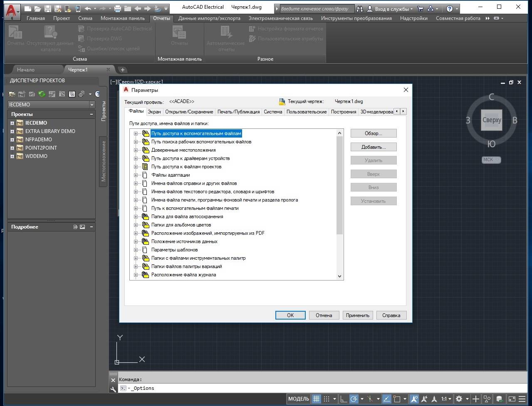Expand the EXTRA LIBRARY DEMO project node
Viewport: 532px width, 406px height.
tap(12, 131)
